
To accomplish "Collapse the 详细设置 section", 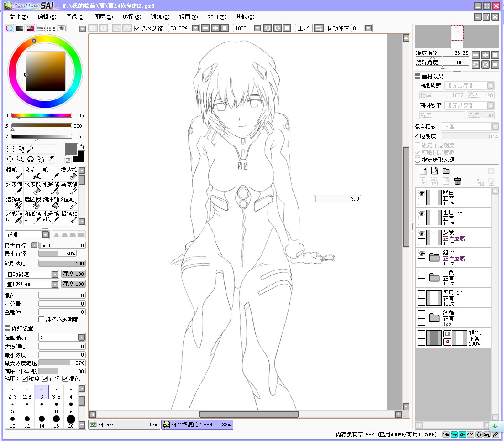I will coord(7,328).
